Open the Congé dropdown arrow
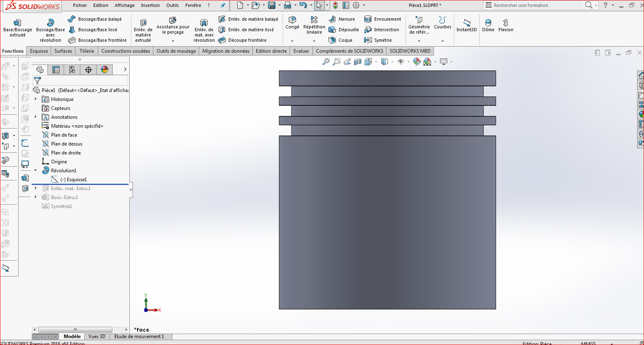 (292, 41)
